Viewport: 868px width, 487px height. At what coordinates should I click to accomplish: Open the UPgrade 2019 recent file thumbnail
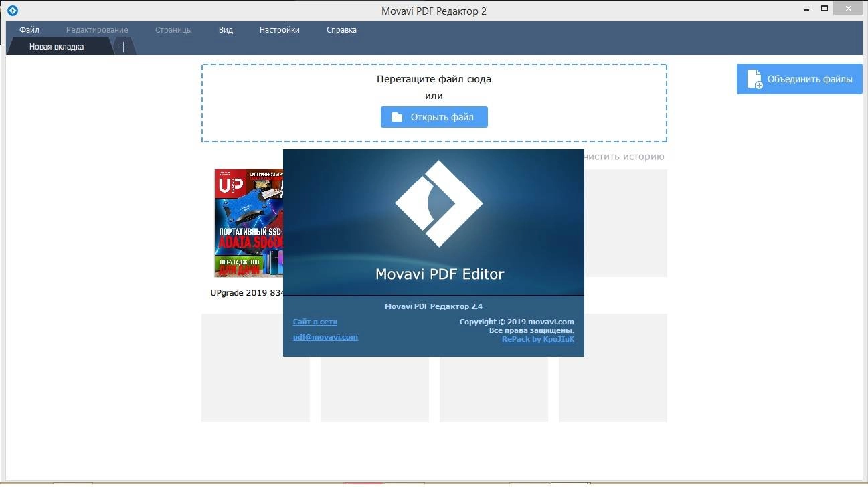(249, 223)
